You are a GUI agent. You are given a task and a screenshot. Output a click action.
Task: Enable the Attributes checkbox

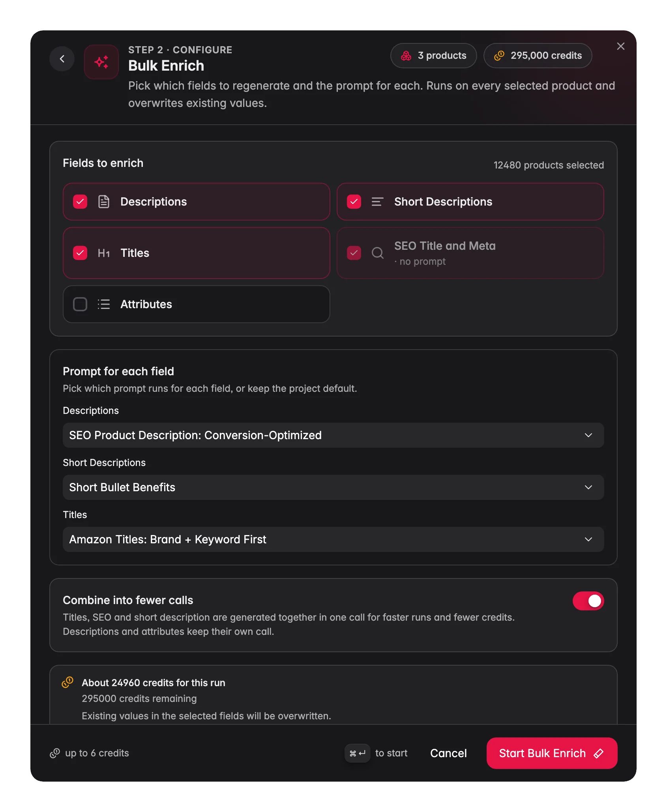pos(80,304)
